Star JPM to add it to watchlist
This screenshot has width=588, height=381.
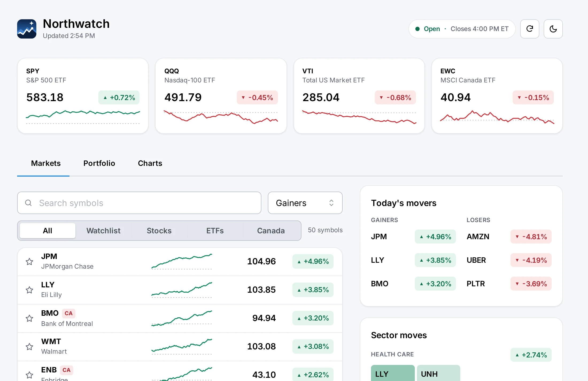click(x=29, y=261)
